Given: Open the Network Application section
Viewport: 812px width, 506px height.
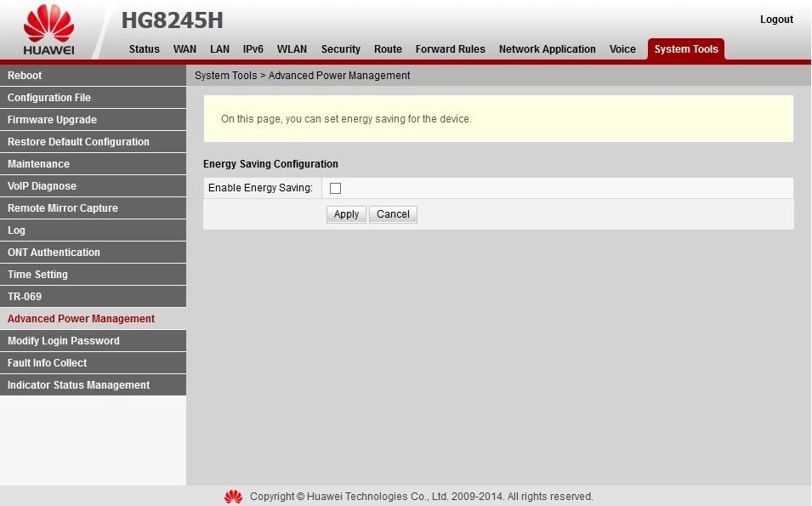Looking at the screenshot, I should 547,48.
